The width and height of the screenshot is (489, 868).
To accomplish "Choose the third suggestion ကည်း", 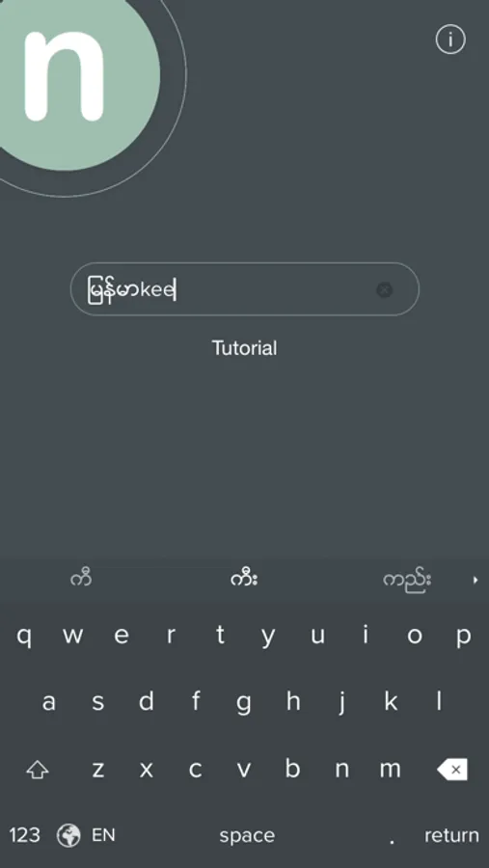I will [407, 581].
